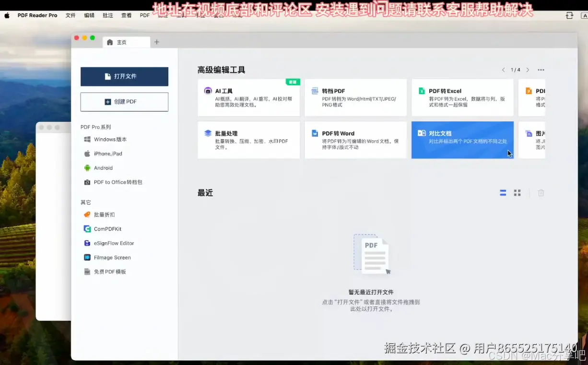Switch recent files to grid view
Screen dimensions: 588x365
(517, 192)
